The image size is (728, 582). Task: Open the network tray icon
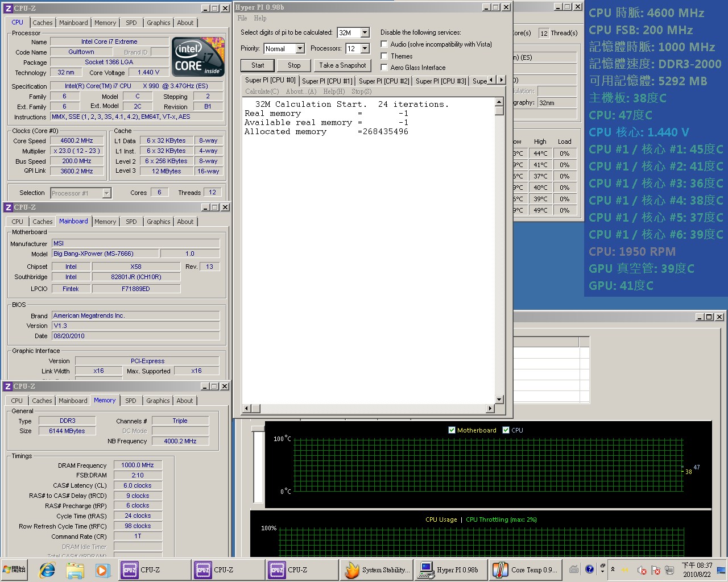point(669,570)
